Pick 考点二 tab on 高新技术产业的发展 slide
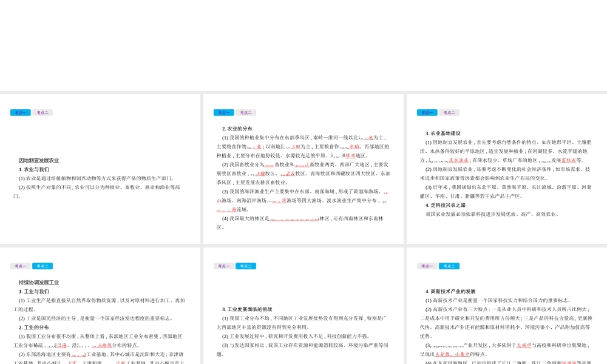 [449, 266]
